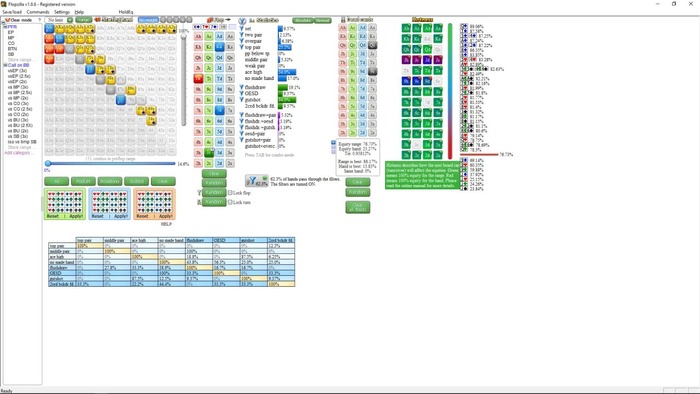Click the selected Kd flop card
Screen dimensions: 700x394
[x=219, y=47]
